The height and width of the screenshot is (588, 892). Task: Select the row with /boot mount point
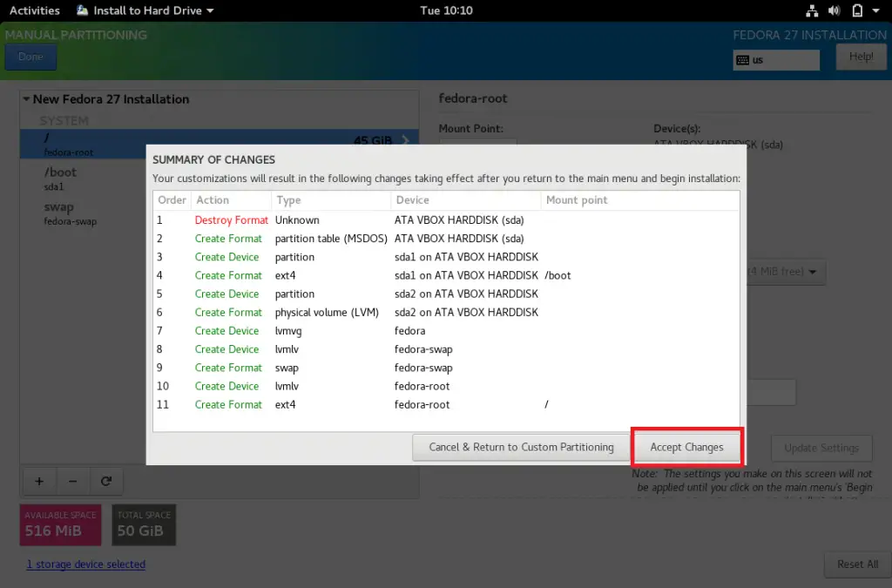446,275
